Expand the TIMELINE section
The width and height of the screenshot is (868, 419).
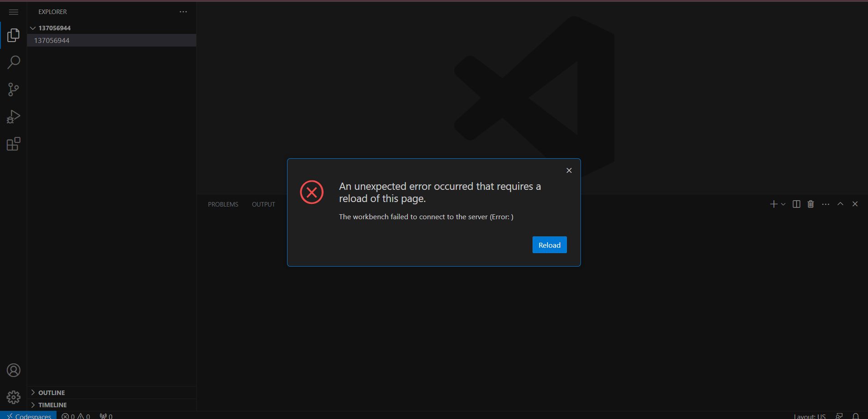(51, 405)
